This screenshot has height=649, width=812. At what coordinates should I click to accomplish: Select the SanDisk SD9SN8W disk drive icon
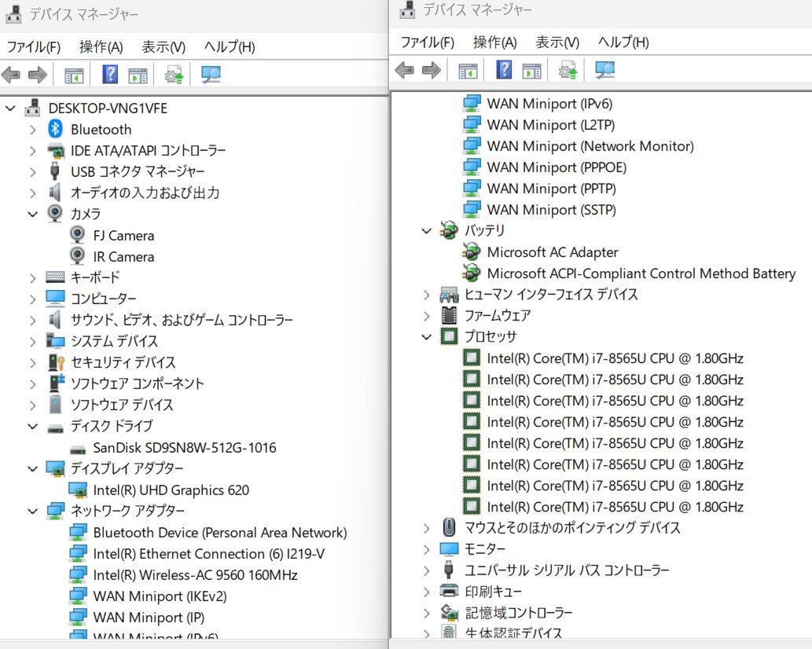click(77, 447)
